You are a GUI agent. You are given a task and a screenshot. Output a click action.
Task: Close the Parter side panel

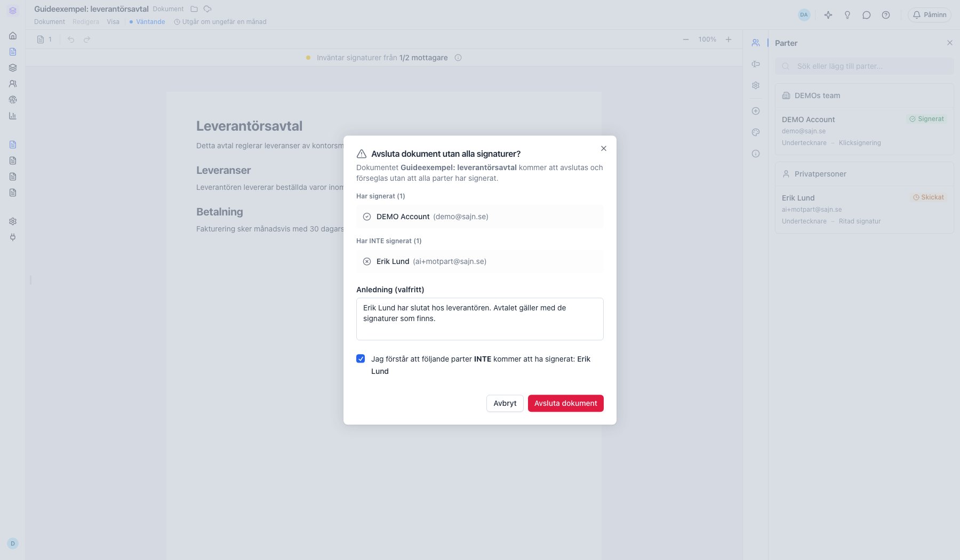click(950, 43)
